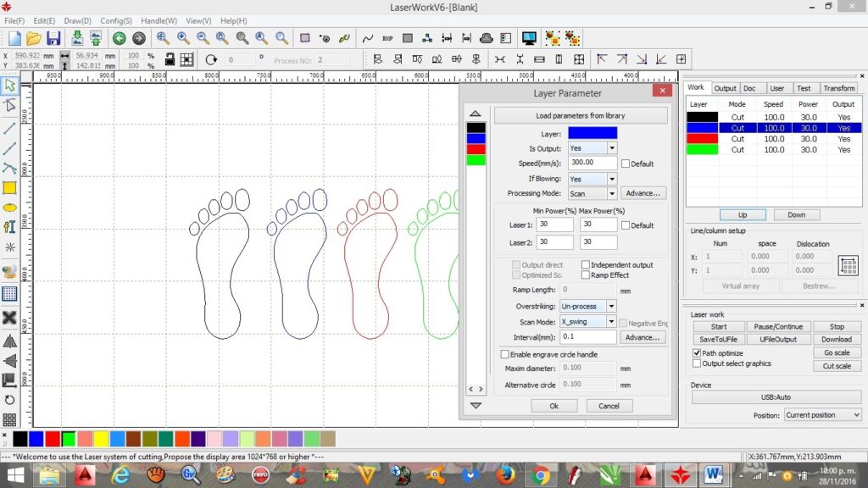Enable engrave circle handle checkbox

(505, 354)
